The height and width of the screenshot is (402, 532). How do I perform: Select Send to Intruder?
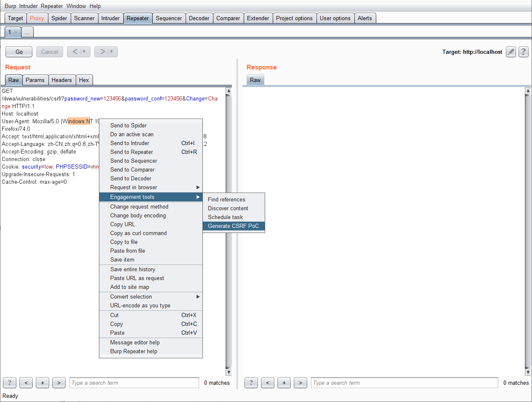[151, 143]
